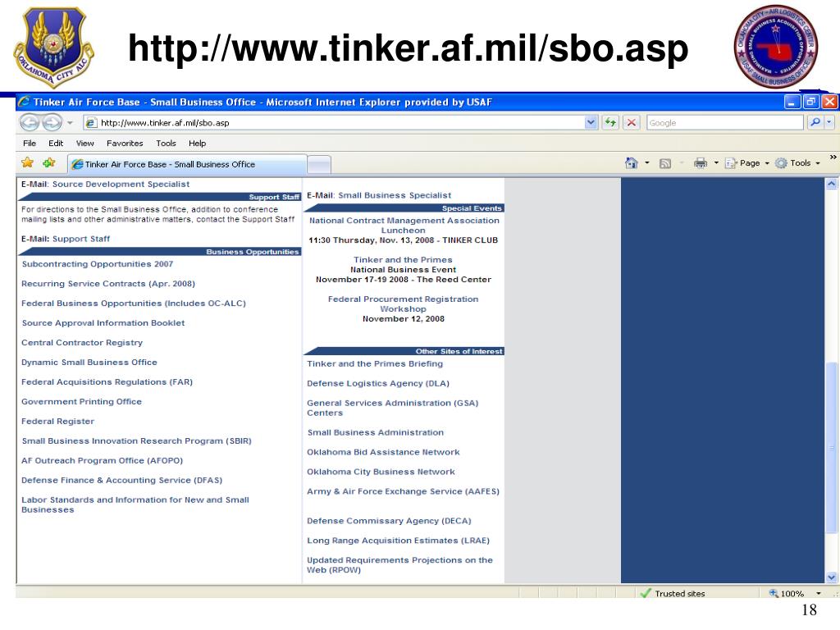Open the recent pages dropdown arrow
Viewport: 840px width, 630px height.
tap(70, 123)
